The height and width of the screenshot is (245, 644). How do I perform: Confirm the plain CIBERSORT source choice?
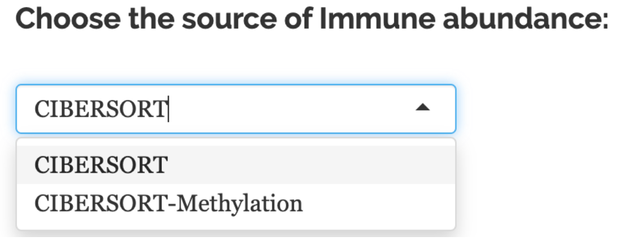point(101,165)
